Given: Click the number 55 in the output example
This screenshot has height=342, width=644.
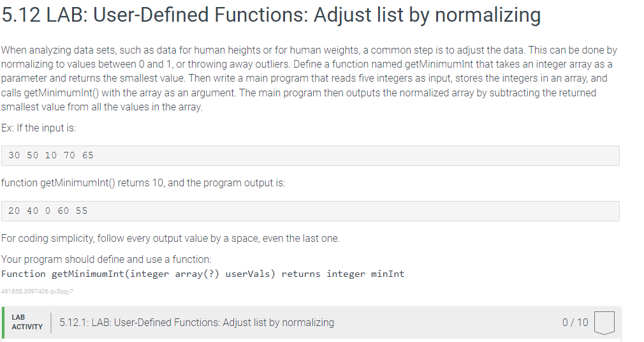Looking at the screenshot, I should pos(82,211).
